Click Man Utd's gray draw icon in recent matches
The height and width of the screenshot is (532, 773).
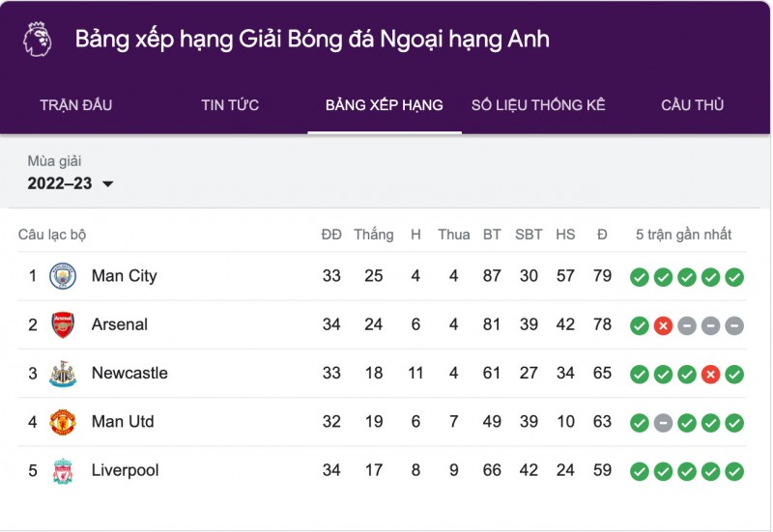(x=663, y=423)
